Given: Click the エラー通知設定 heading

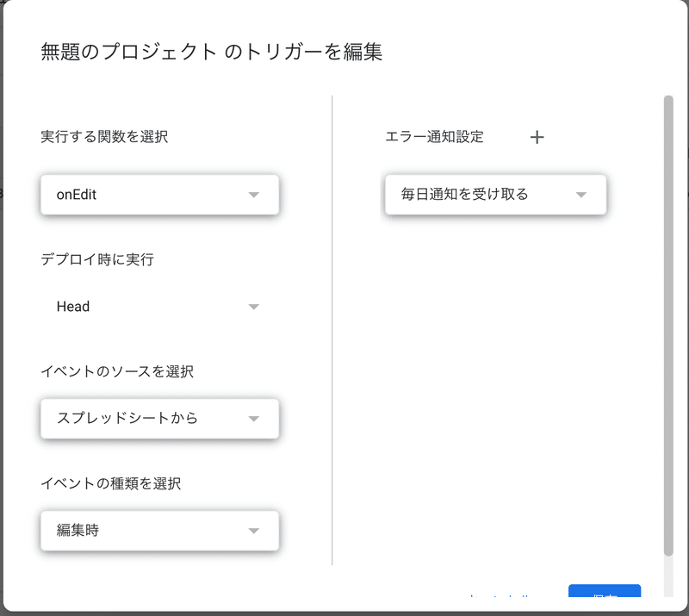Looking at the screenshot, I should 434,137.
